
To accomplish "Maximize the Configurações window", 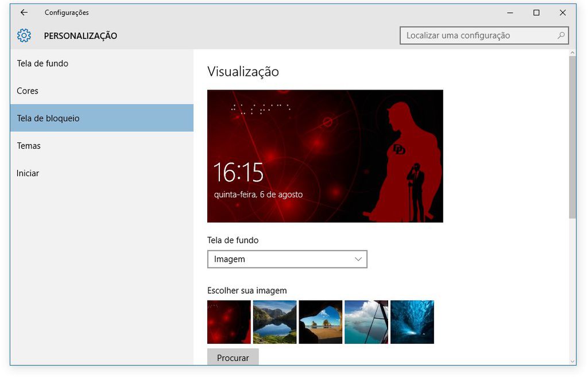I will pos(536,13).
